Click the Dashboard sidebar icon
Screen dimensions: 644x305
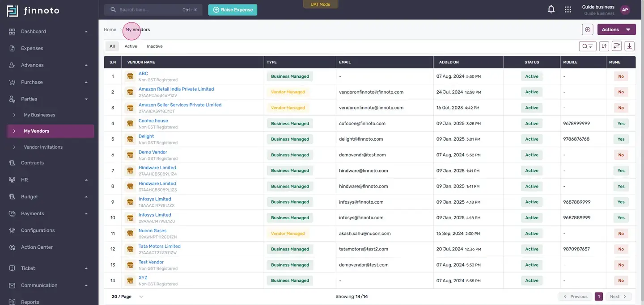click(12, 31)
